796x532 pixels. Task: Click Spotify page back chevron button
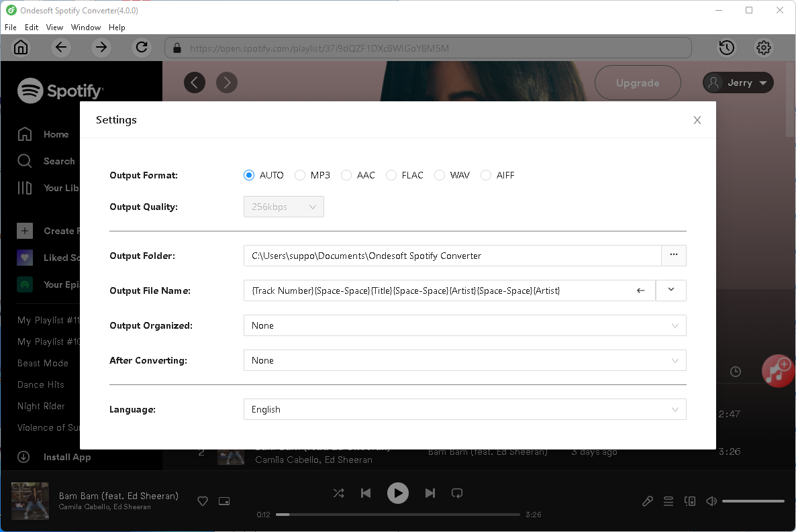[195, 83]
